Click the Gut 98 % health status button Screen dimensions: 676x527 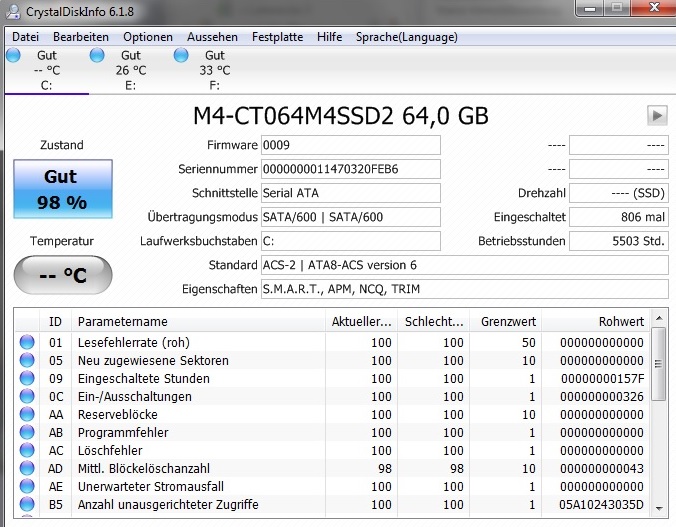coord(63,189)
